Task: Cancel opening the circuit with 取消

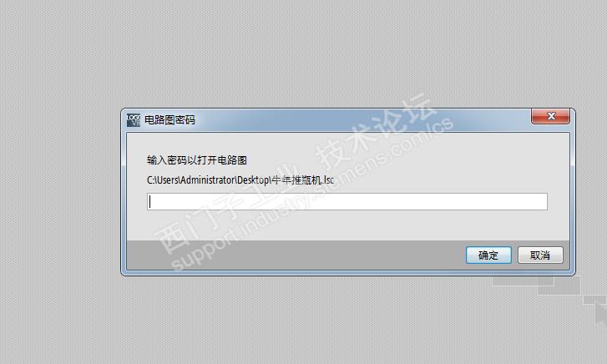Action: (540, 255)
